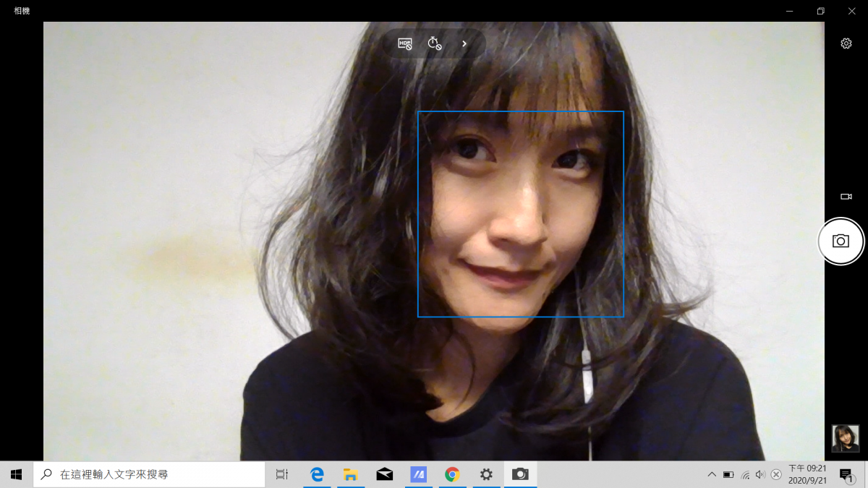The image size is (868, 488).
Task: Open the Camera settings gear
Action: [x=846, y=43]
